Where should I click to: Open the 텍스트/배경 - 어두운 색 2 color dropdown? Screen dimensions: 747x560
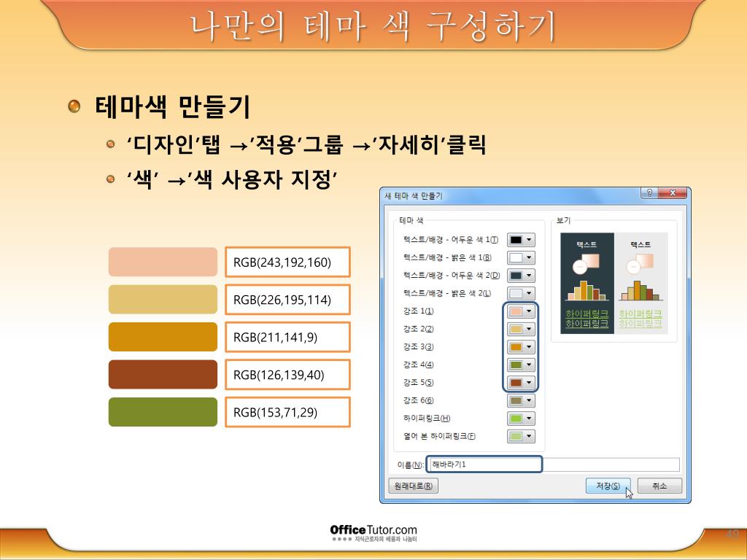[521, 275]
